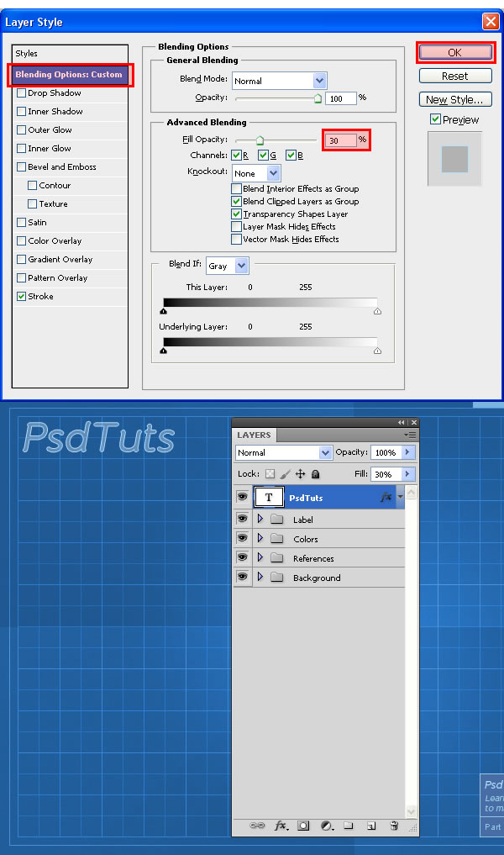Hide the Background group
The image size is (504, 855).
(243, 577)
